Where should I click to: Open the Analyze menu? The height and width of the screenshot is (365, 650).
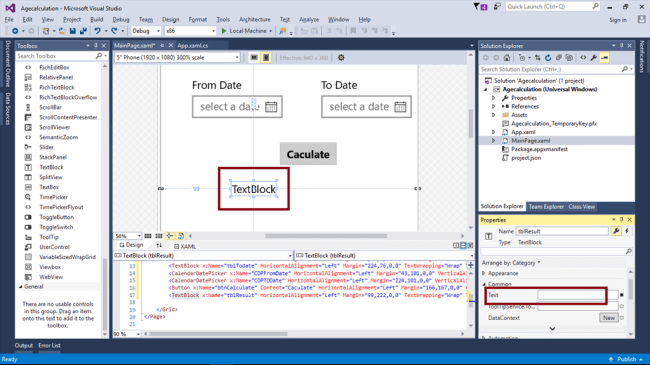pyautogui.click(x=309, y=19)
